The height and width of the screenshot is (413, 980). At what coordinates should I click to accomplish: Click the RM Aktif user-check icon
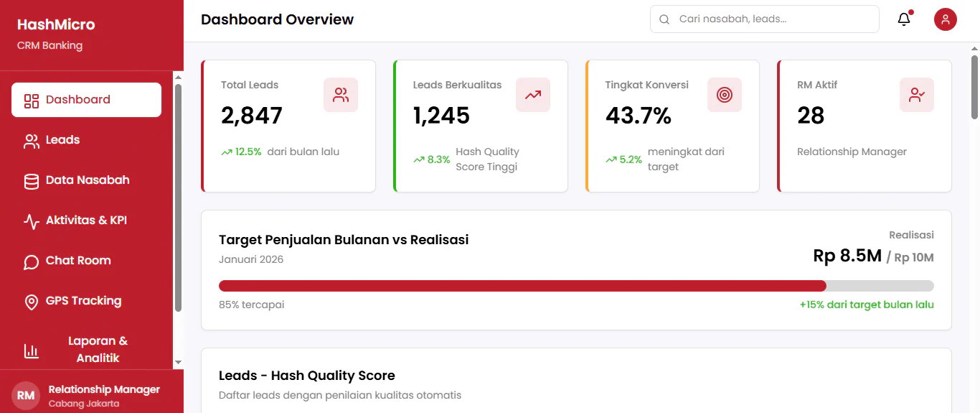click(x=917, y=95)
